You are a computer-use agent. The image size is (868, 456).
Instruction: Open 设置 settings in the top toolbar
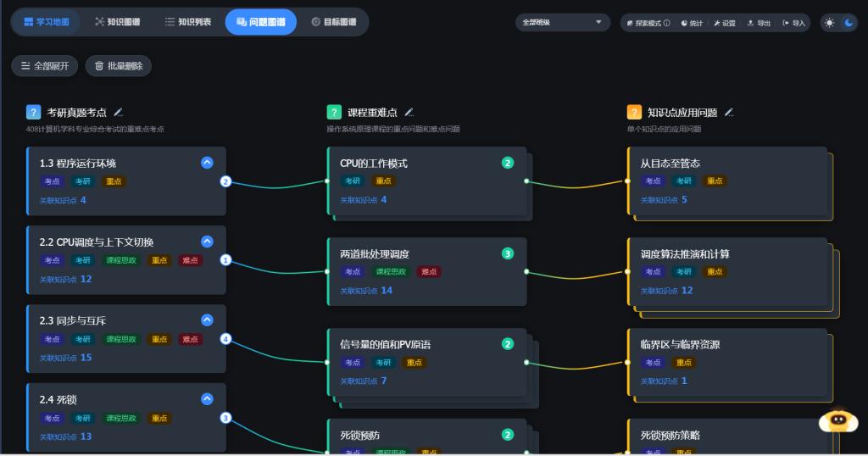click(x=724, y=23)
